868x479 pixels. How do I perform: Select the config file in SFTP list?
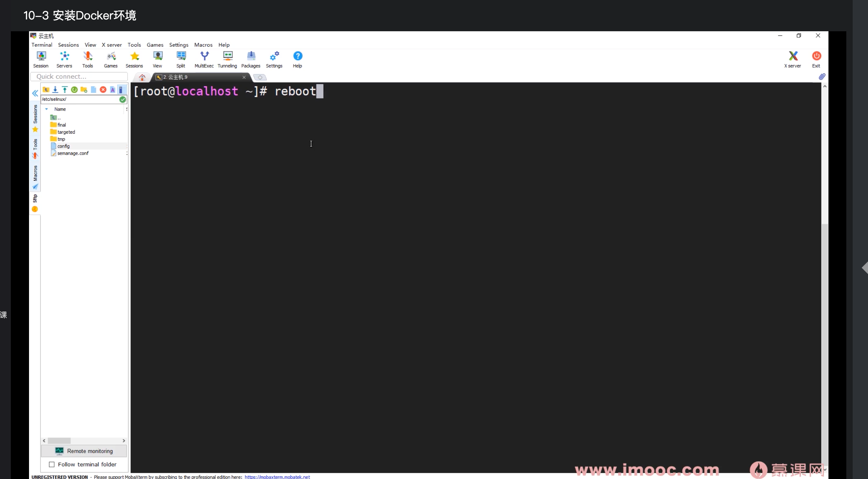click(x=63, y=146)
